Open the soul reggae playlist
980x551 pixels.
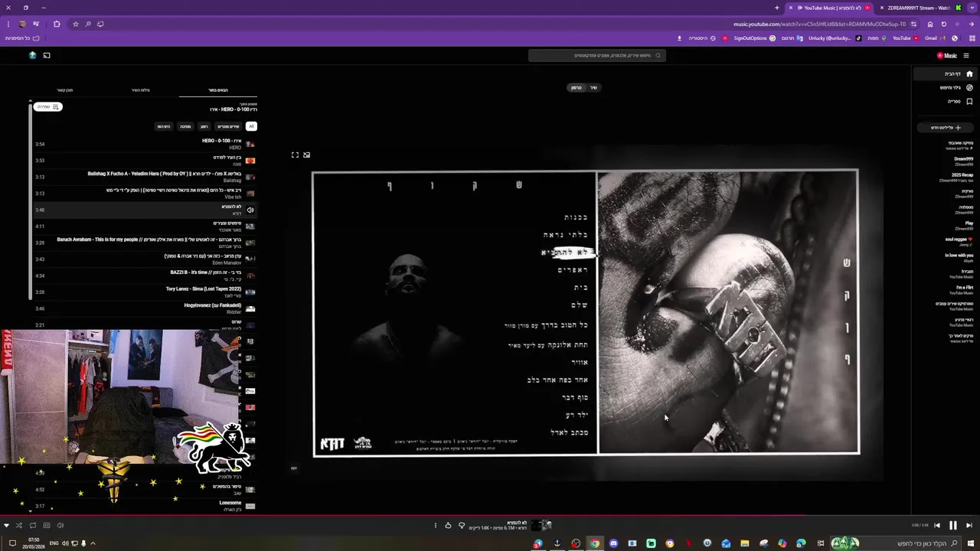coord(959,241)
